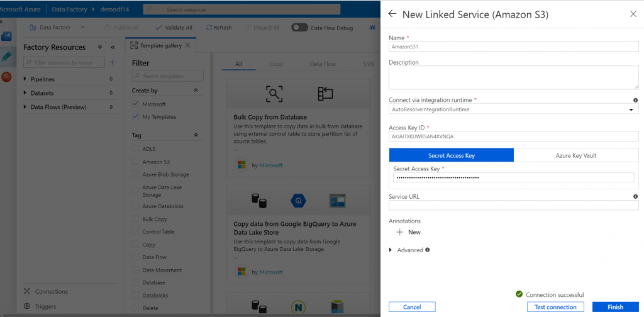The image size is (644, 317).
Task: Check the Data Movement checkbox
Action: click(x=136, y=270)
